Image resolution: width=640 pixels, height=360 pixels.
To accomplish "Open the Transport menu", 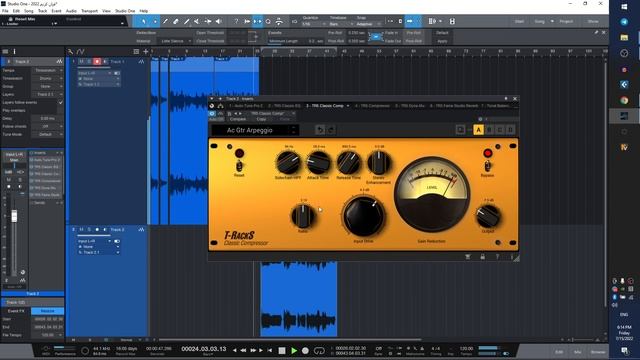I will coord(89,11).
